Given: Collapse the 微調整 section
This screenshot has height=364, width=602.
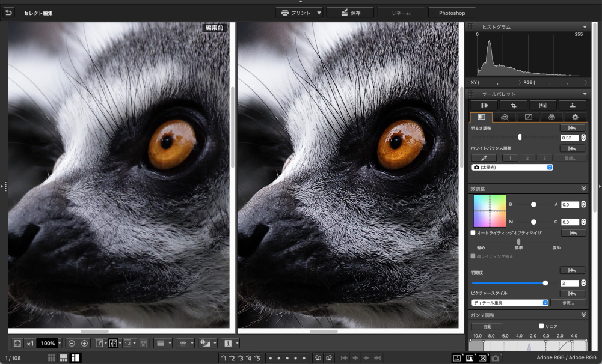Looking at the screenshot, I should [583, 189].
